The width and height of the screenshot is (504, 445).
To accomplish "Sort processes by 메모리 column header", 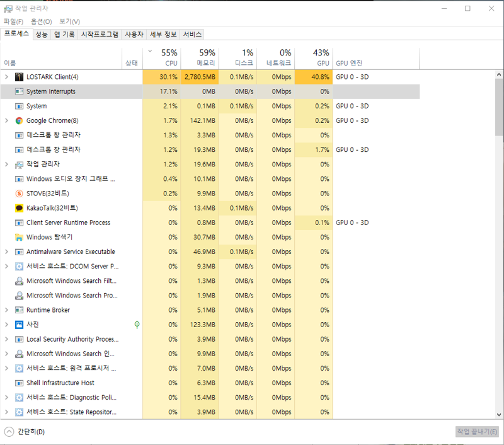I will (x=200, y=58).
